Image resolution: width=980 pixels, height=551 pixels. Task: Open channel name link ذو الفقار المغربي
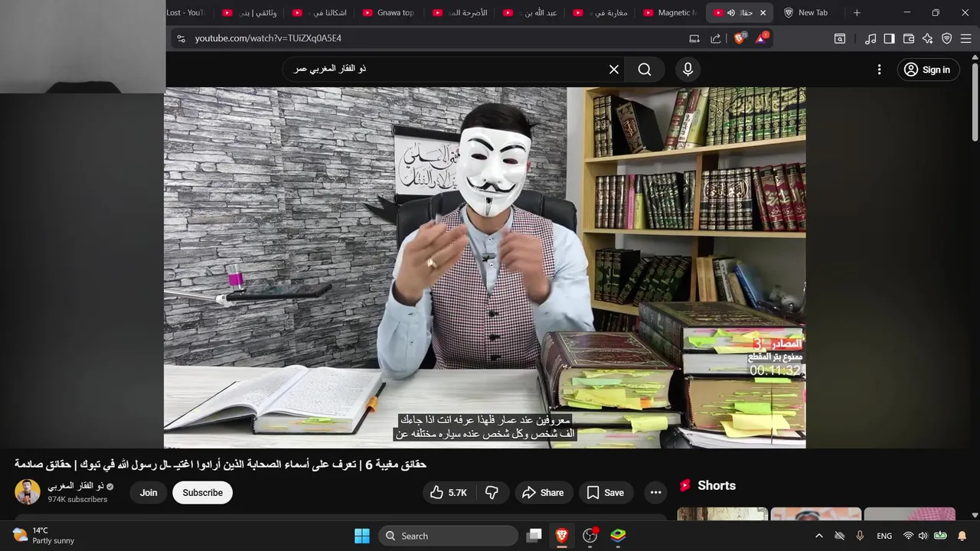[76, 486]
